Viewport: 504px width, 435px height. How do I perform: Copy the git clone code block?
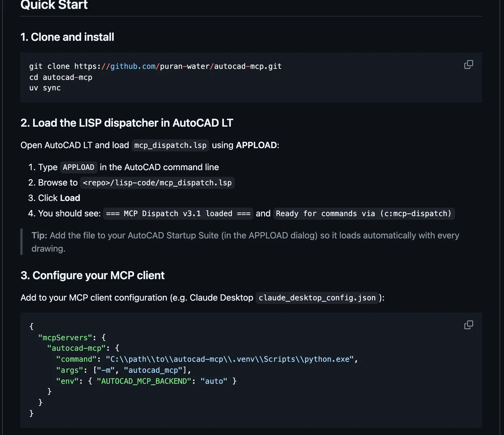pos(468,64)
